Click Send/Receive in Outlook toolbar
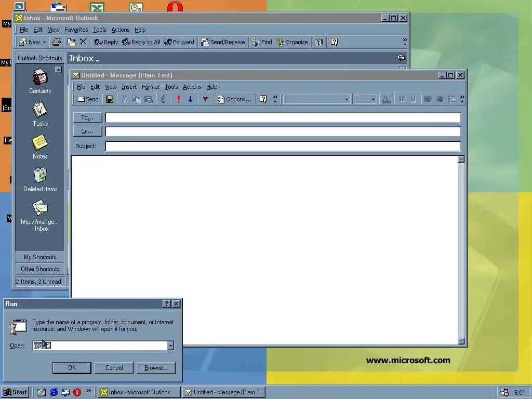Viewport: 532px width, 399px height. coord(223,42)
